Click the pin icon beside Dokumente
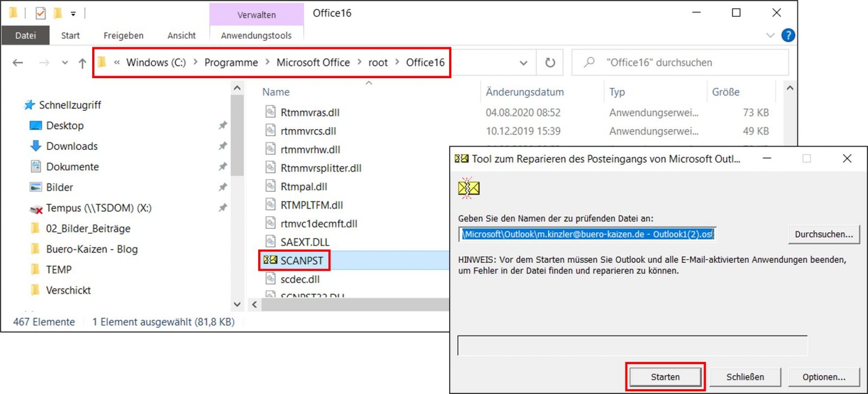Viewport: 868px width, 394px height. pyautogui.click(x=222, y=167)
